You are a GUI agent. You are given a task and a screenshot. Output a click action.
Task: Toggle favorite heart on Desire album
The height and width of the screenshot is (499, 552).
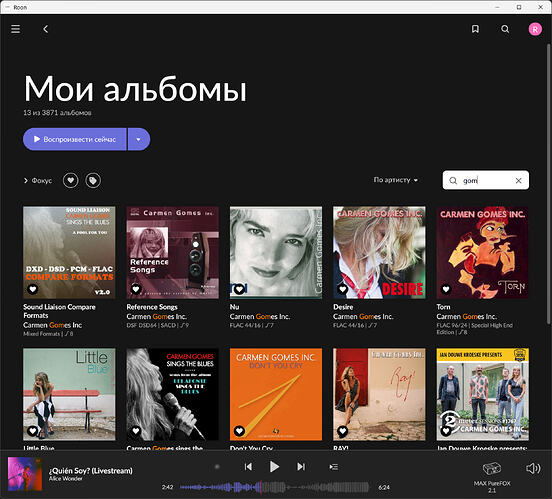point(342,289)
